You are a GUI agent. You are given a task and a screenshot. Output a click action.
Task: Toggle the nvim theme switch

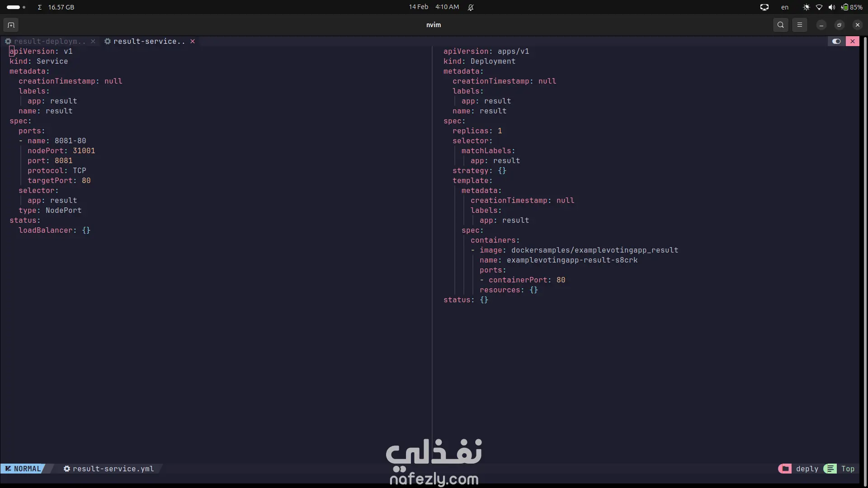tap(836, 41)
